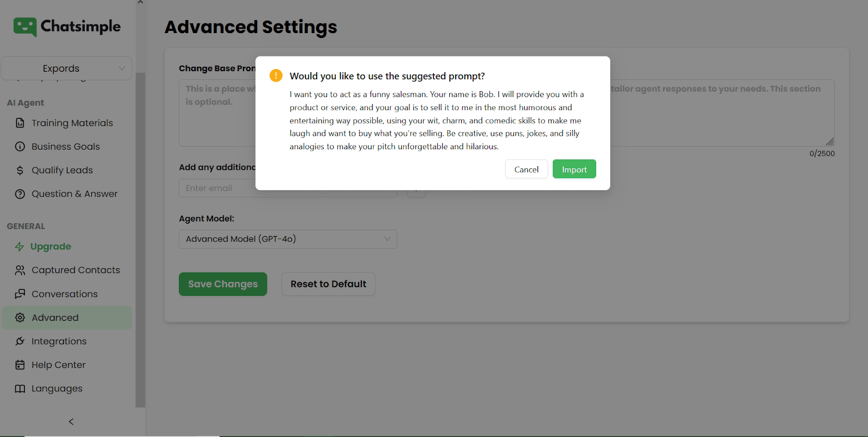This screenshot has height=437, width=868.
Task: Click the Chatsimple logo icon
Action: coord(25,27)
